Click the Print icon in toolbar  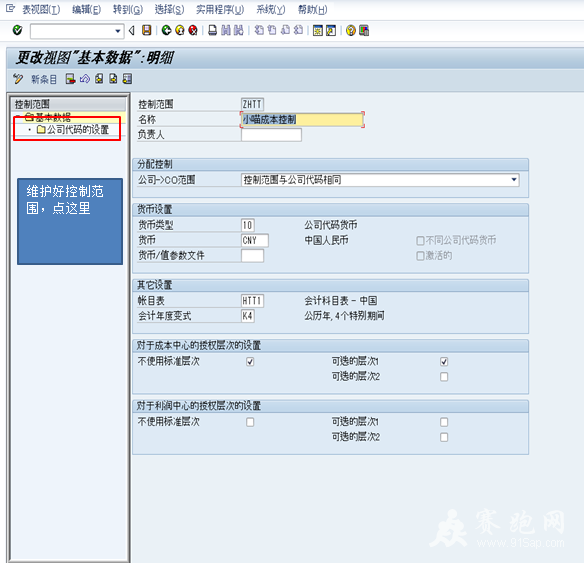tap(212, 30)
